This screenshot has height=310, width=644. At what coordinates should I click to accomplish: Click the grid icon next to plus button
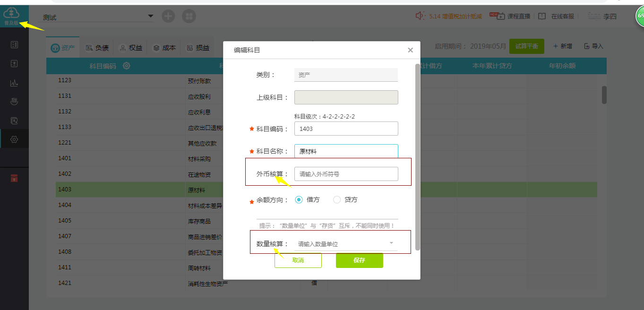click(189, 17)
